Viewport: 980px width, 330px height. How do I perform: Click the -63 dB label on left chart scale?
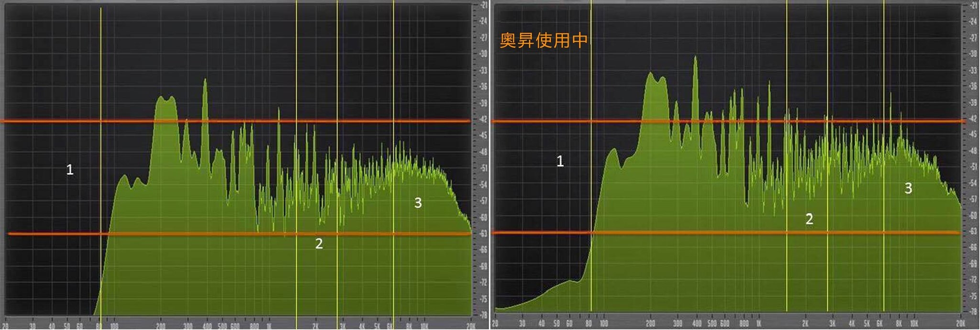pyautogui.click(x=483, y=234)
